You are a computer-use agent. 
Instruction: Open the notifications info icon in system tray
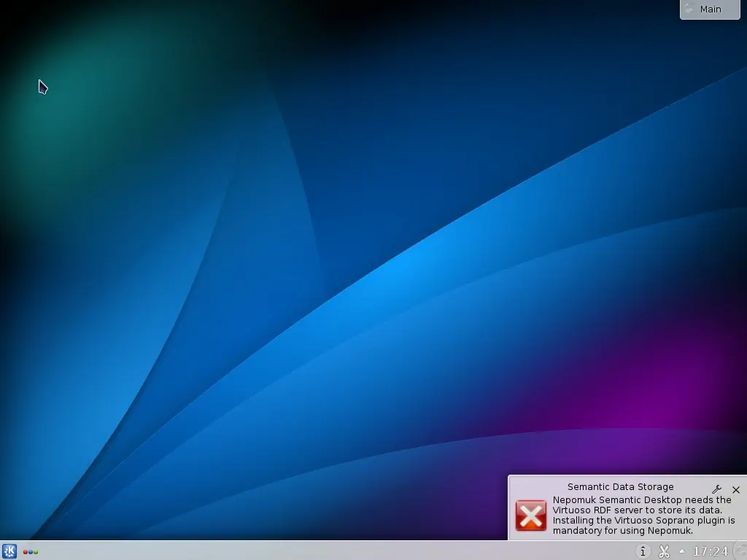pos(643,551)
